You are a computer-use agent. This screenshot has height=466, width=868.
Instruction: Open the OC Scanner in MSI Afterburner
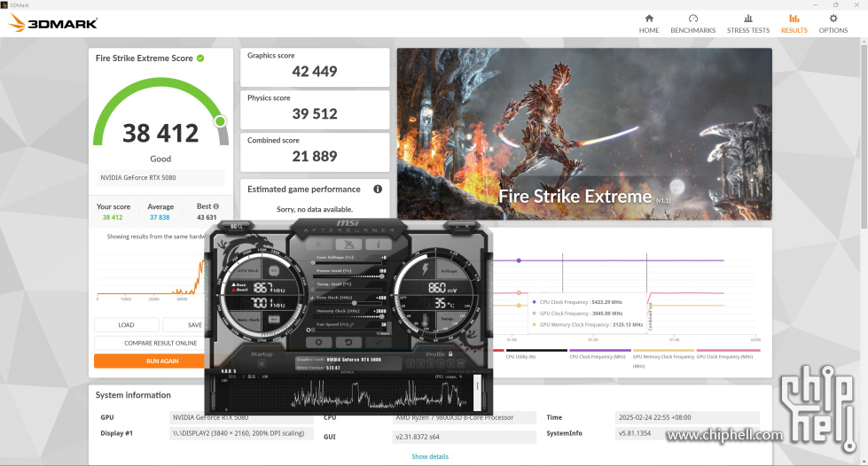(x=236, y=227)
